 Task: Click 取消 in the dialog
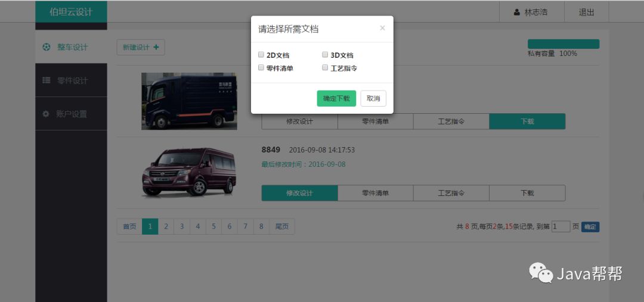pos(373,98)
